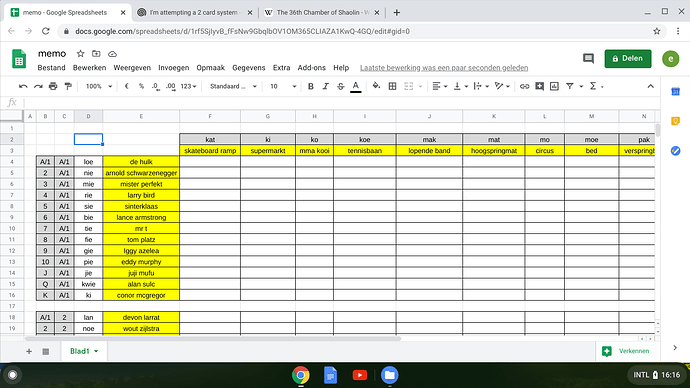This screenshot has width=690, height=388.
Task: Insert a link with the link icon
Action: tap(524, 86)
